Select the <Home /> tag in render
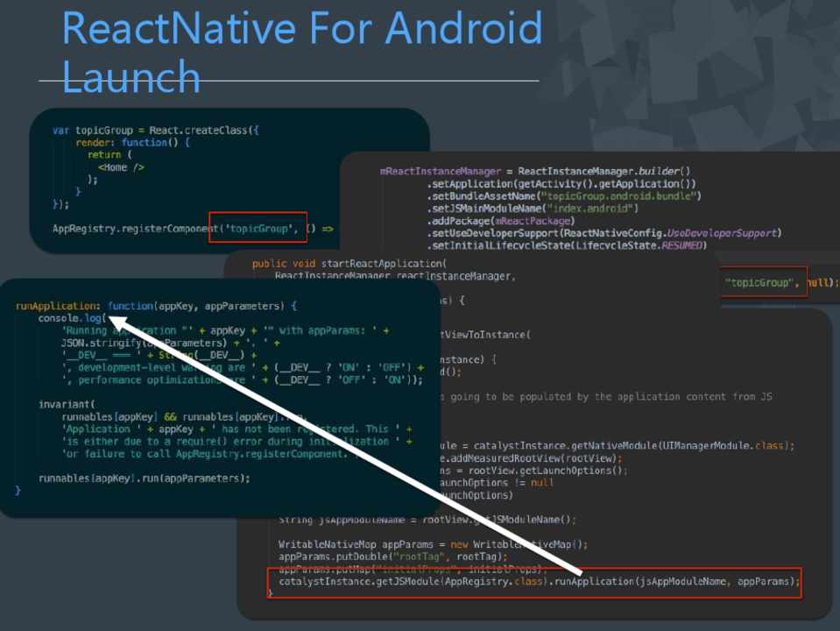840x631 pixels. [x=121, y=167]
